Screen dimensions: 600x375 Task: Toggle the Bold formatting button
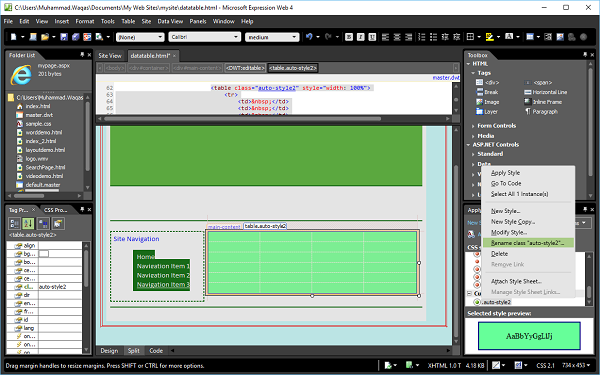pos(349,37)
